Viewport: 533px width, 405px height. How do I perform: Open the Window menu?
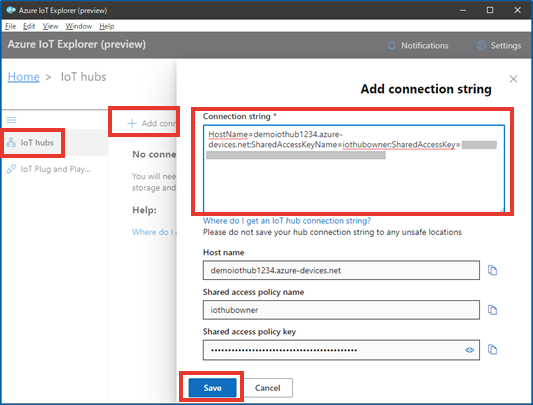[x=79, y=26]
